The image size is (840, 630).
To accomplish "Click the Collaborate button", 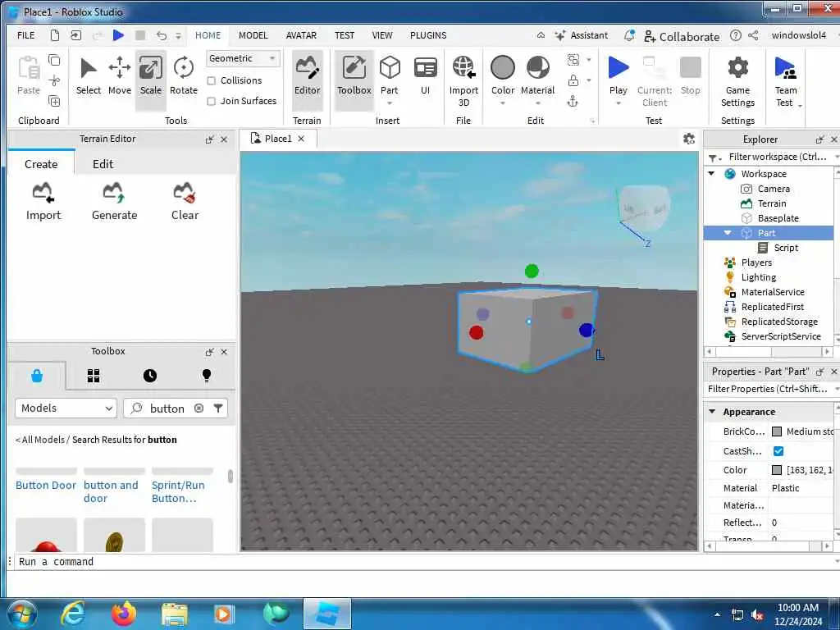I will (x=682, y=36).
